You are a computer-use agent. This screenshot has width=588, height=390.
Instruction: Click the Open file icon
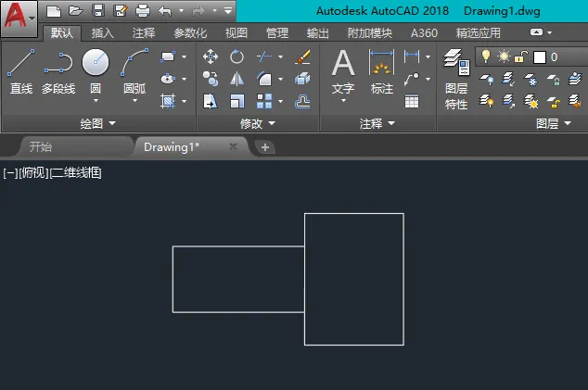coord(76,11)
